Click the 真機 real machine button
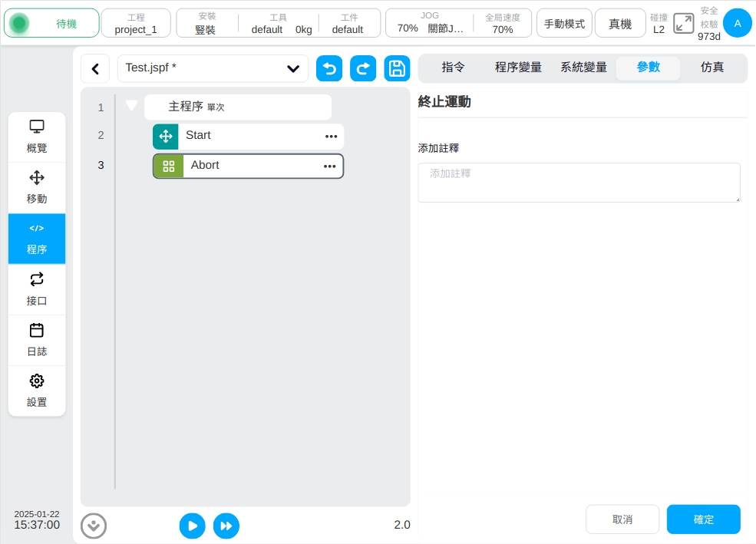This screenshot has height=544, width=756. point(620,23)
